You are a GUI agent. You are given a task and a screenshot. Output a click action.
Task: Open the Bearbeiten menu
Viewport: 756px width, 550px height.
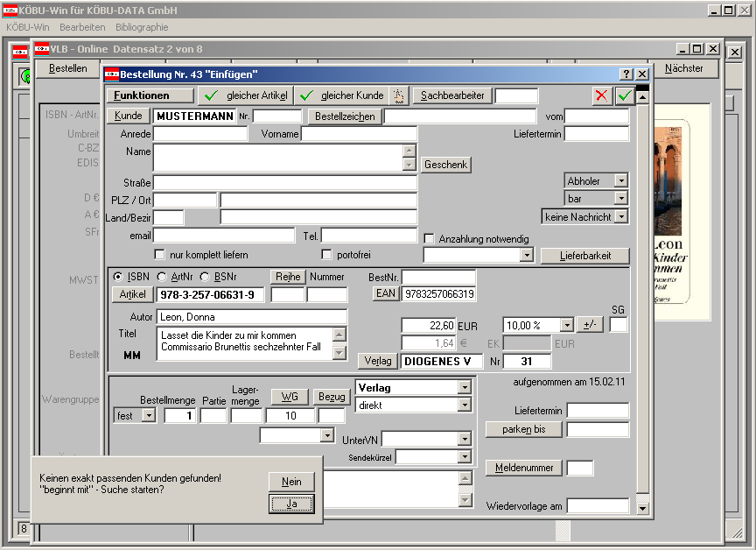tap(82, 27)
